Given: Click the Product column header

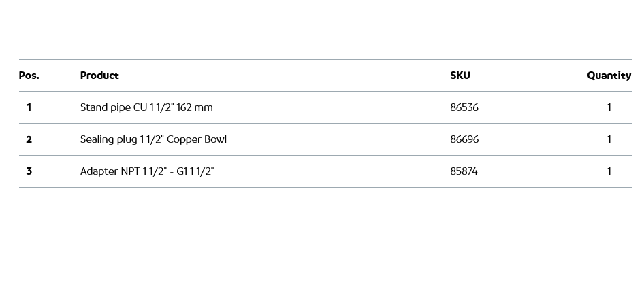Looking at the screenshot, I should click(99, 76).
